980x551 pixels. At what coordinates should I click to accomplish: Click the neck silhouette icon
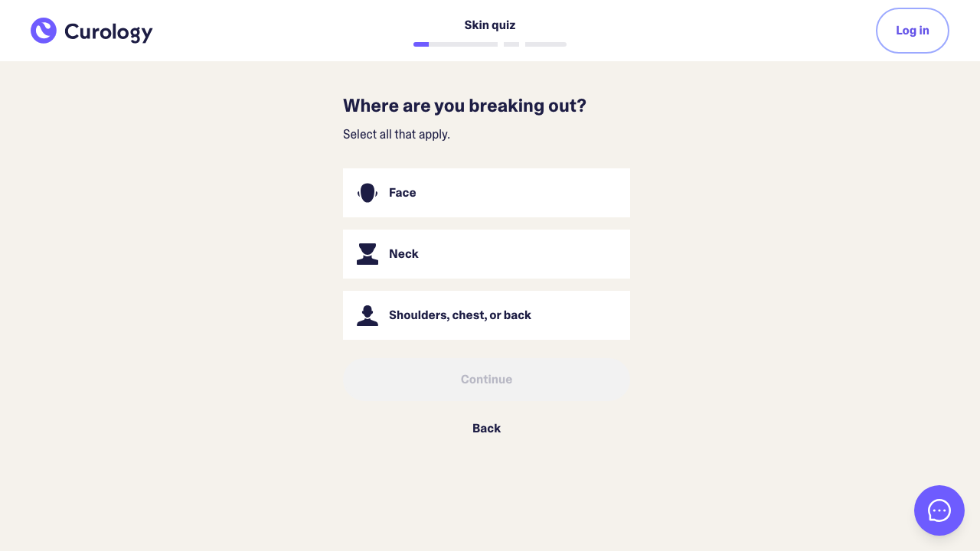[367, 254]
